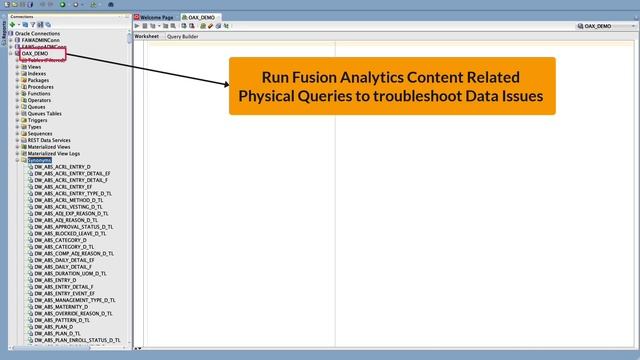640x360 pixels.
Task: Select synonym DW_ABS_PLAN_ENROLL_STATUS_D_TL
Action: click(x=78, y=340)
